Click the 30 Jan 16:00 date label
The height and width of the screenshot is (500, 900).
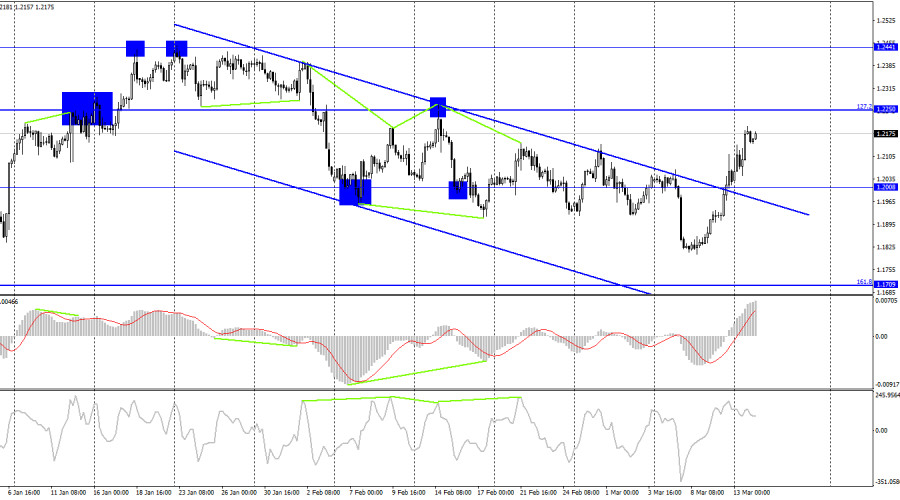click(x=282, y=493)
